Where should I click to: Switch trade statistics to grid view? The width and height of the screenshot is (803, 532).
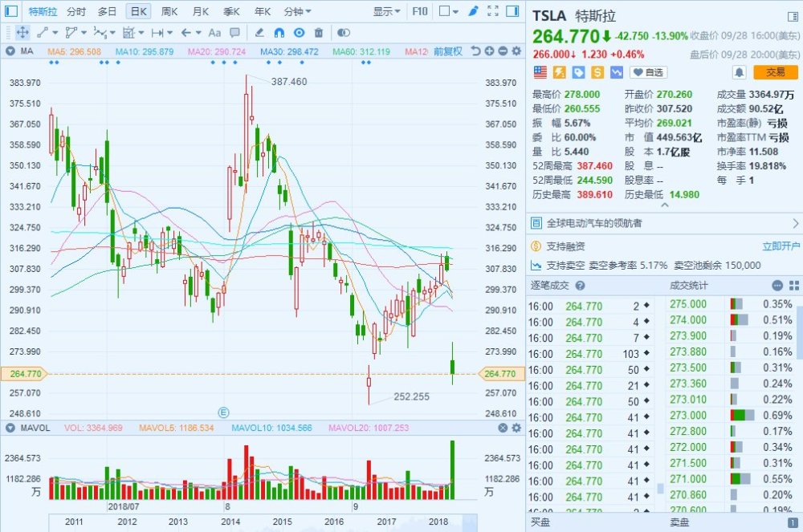point(794,286)
